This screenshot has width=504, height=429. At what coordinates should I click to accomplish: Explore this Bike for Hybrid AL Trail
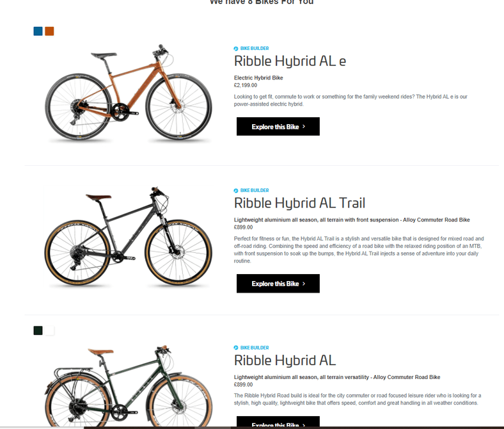click(278, 284)
